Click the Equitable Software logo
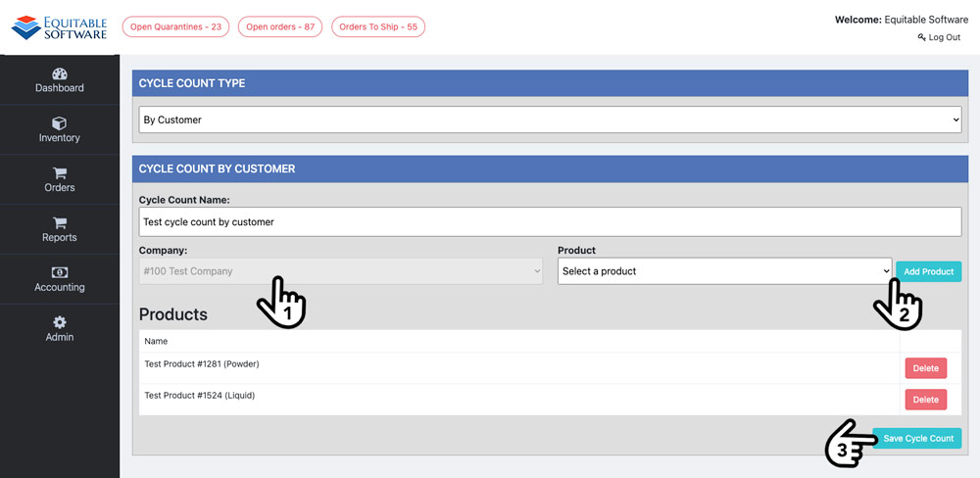Image resolution: width=980 pixels, height=478 pixels. pyautogui.click(x=59, y=27)
